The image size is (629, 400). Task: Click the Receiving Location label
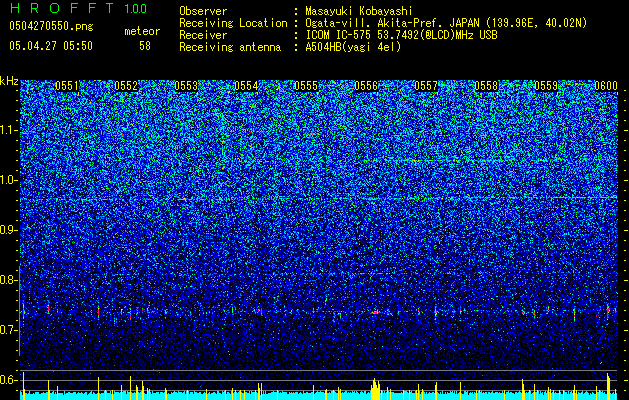(x=233, y=24)
